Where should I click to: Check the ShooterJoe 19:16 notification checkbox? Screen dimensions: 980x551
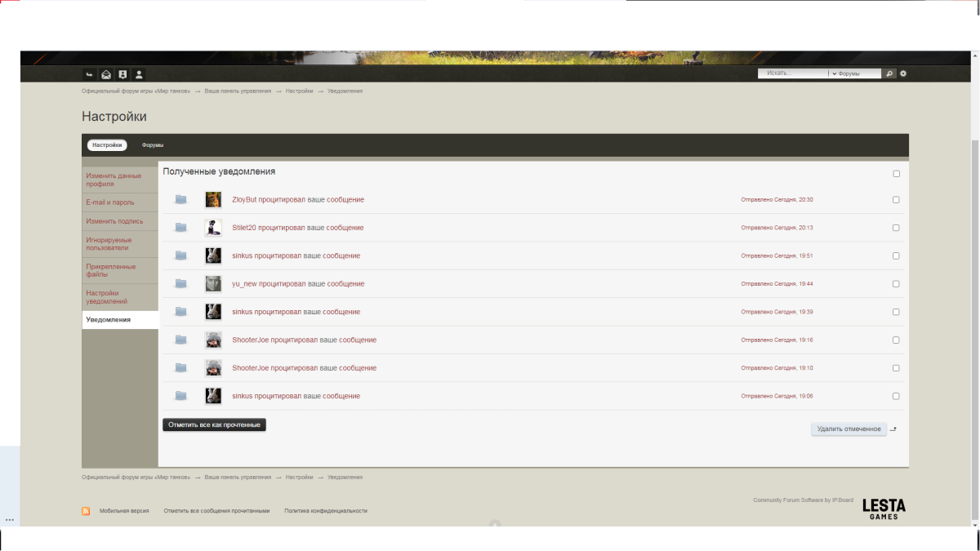click(x=896, y=340)
